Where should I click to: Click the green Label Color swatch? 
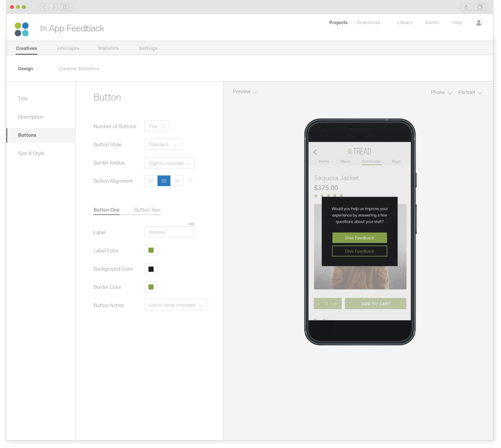point(151,250)
